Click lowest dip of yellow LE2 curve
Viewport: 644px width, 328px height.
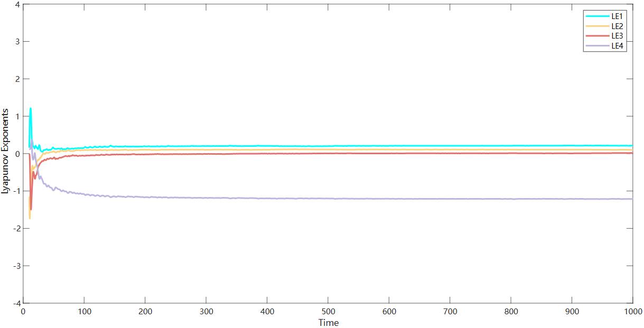pos(30,218)
